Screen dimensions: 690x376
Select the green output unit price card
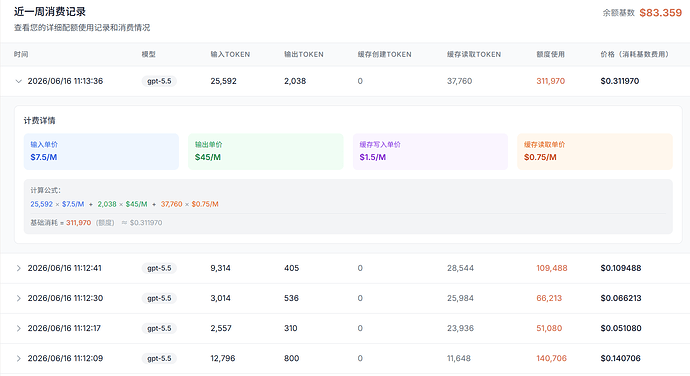pos(266,151)
